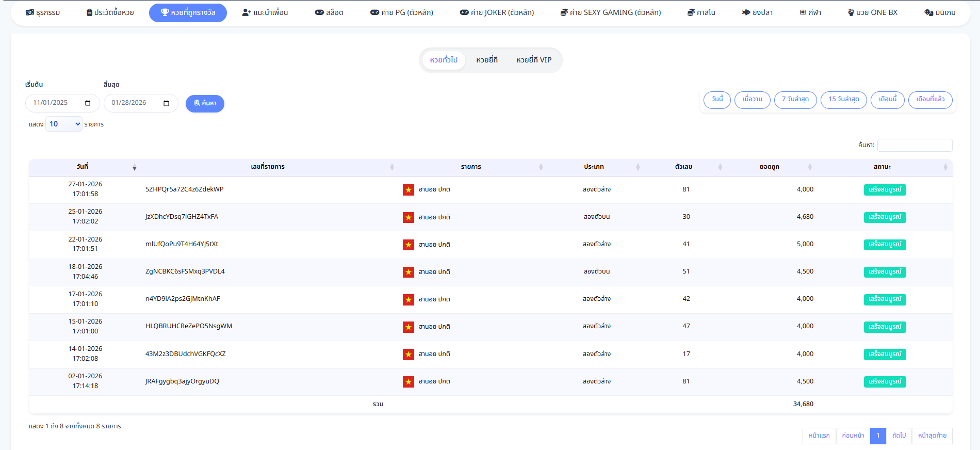Click the ค้นหา table search input box
The image size is (980, 450).
914,146
